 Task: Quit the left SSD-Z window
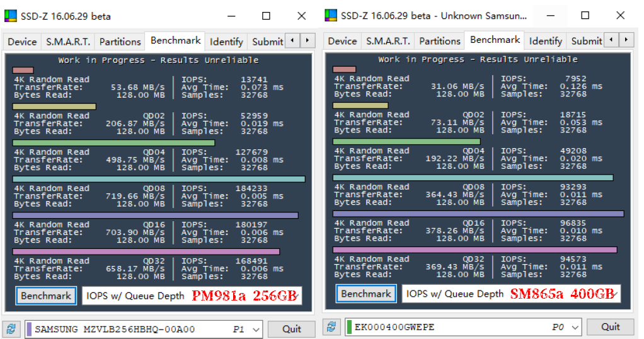(x=292, y=329)
